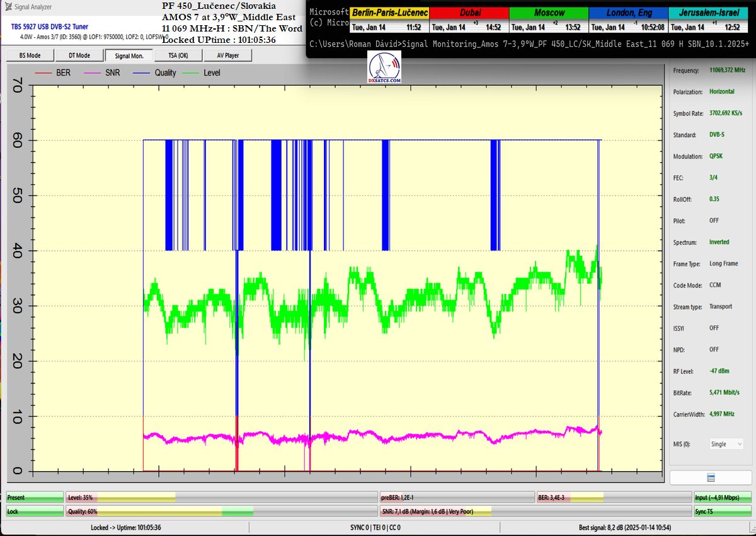Switch to the DT Mode tab
This screenshot has height=536, width=756.
pyautogui.click(x=79, y=55)
